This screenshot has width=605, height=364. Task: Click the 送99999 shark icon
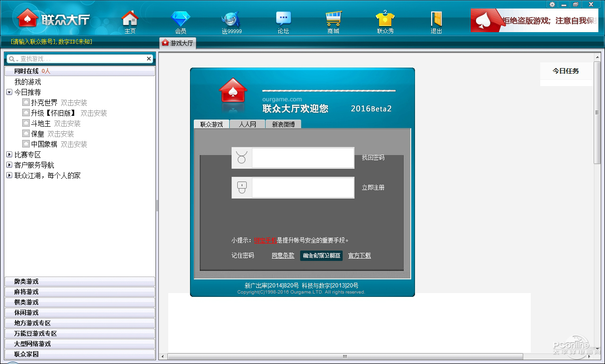pos(232,20)
